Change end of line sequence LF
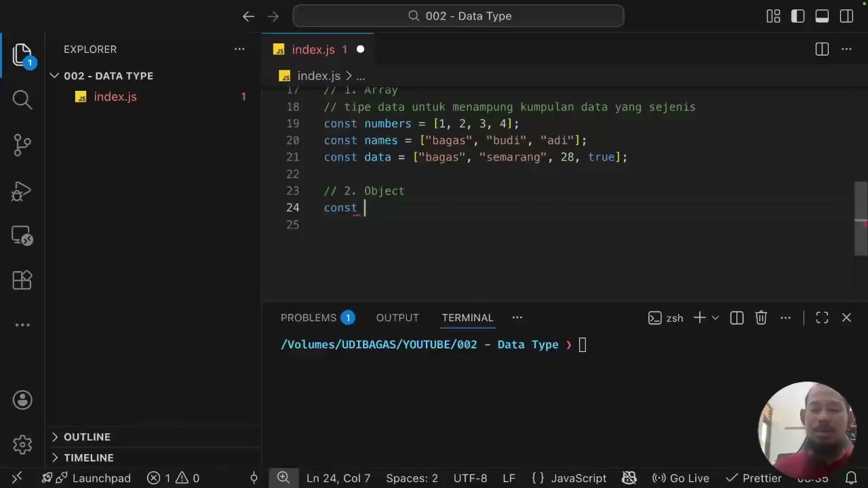 pyautogui.click(x=509, y=478)
